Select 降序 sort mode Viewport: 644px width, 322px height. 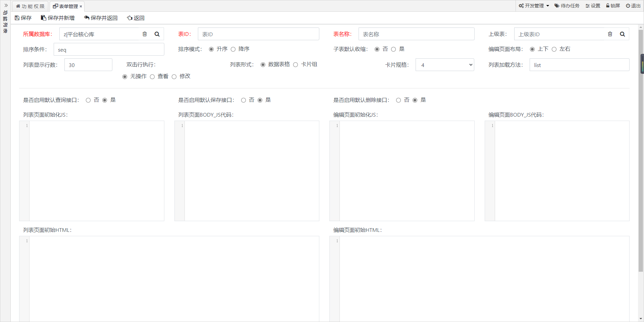pos(233,49)
